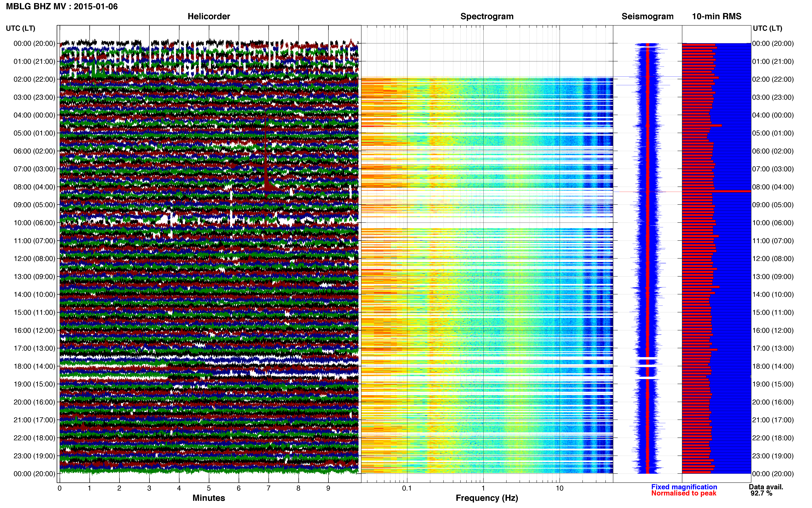Click the 'Frequency (Hz)' axis label
Screen dimensions: 812x508
[487, 498]
